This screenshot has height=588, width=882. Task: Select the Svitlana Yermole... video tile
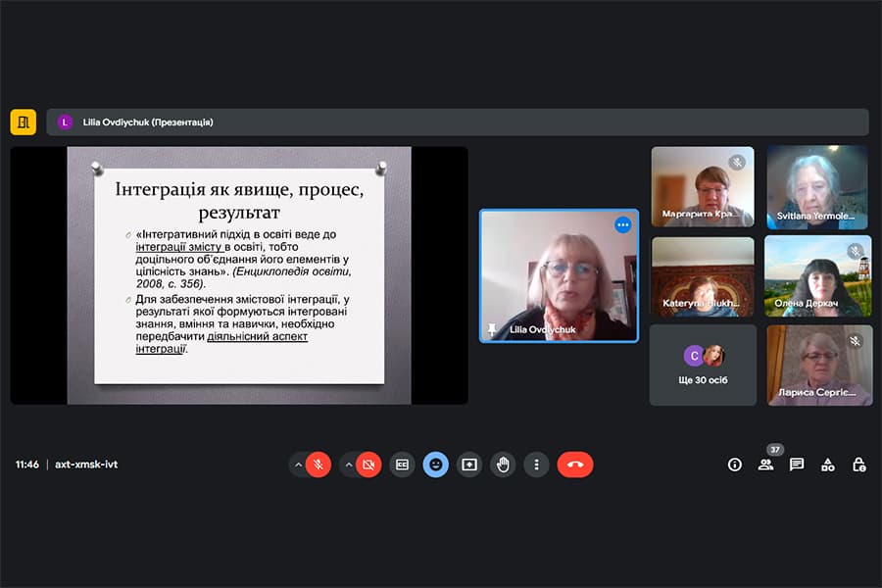coord(817,187)
